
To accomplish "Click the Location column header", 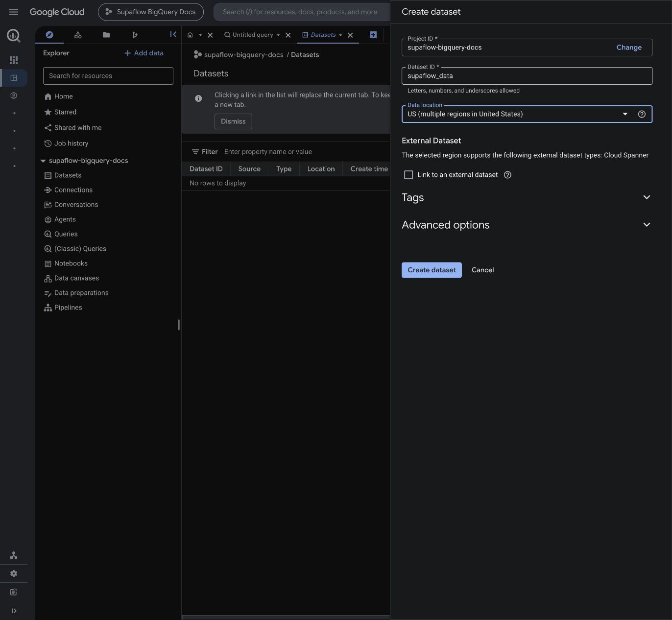I will (321, 169).
